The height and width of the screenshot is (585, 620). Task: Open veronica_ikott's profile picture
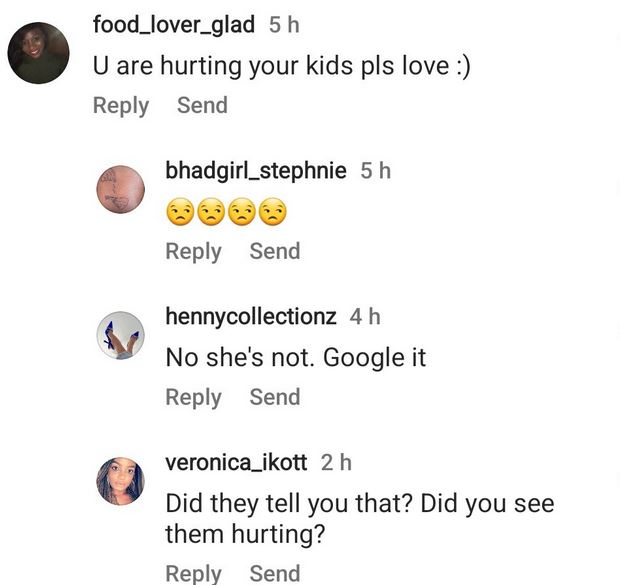(120, 481)
